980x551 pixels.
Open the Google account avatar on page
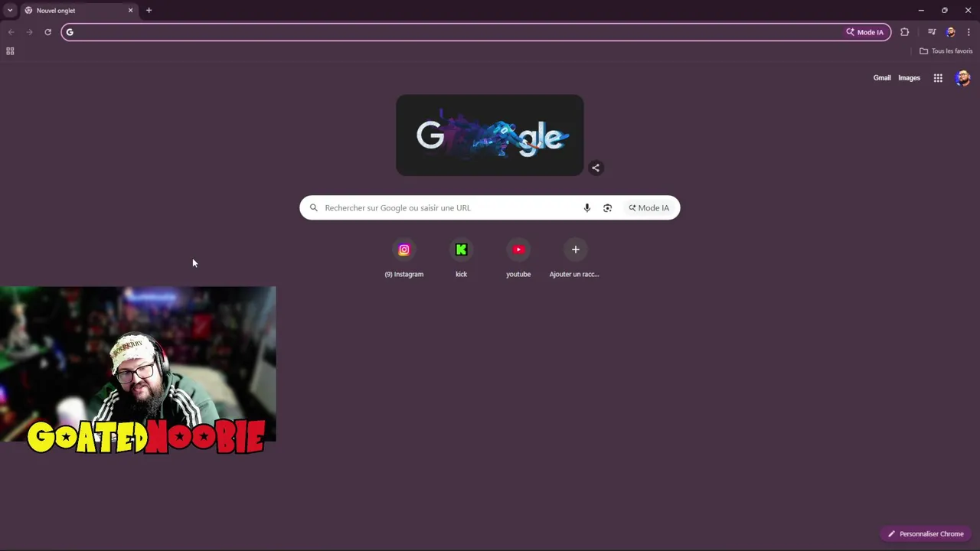click(962, 78)
